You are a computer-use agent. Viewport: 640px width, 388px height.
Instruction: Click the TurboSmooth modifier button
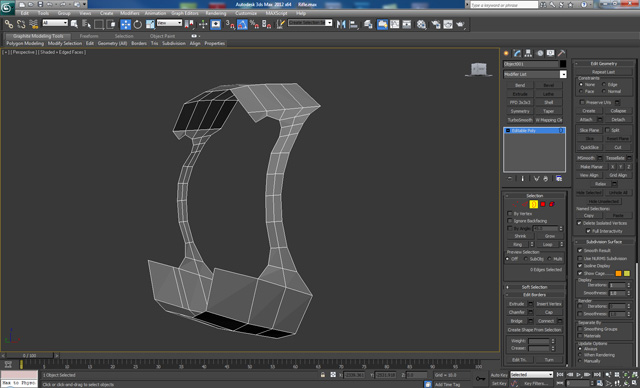[520, 120]
